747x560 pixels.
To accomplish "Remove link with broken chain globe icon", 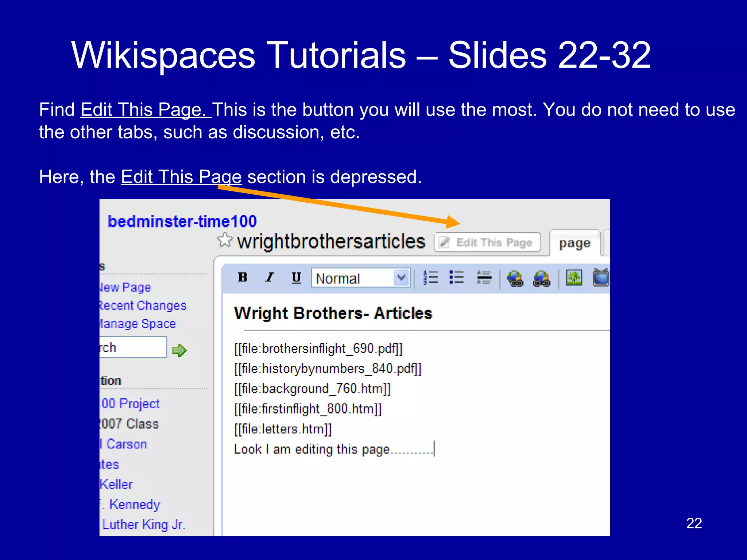I will pyautogui.click(x=542, y=279).
